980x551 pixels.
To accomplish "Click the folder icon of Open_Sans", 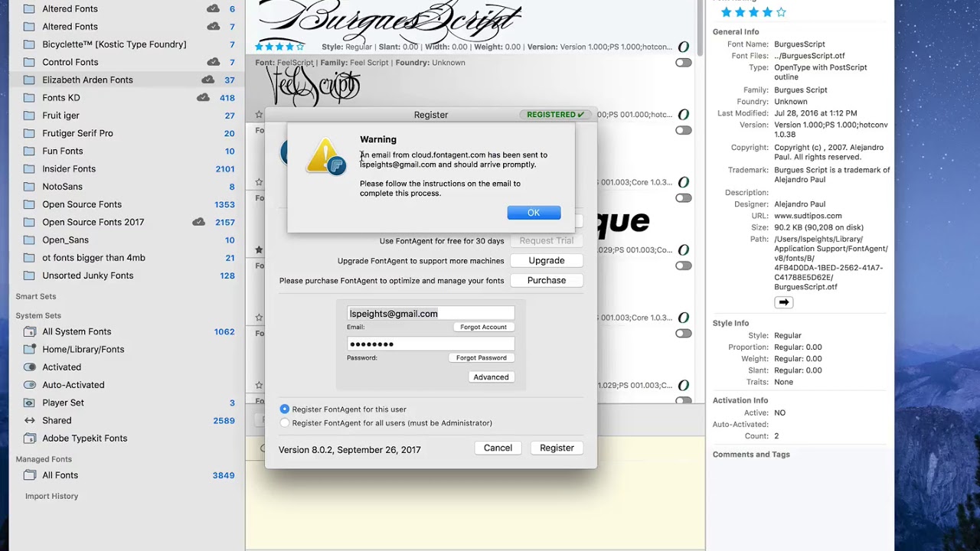I will [29, 240].
